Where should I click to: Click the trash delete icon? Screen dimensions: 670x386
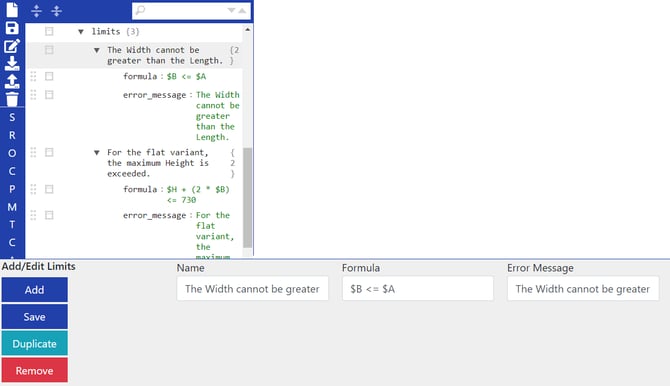(12, 99)
